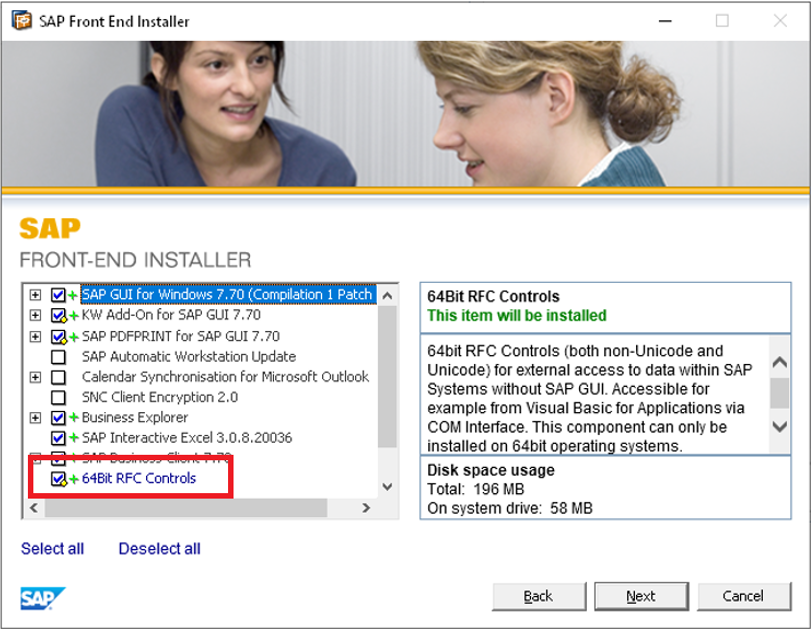Image resolution: width=811 pixels, height=629 pixels.
Task: Check the SNC Client Encryption 2.0 box
Action: tap(57, 397)
